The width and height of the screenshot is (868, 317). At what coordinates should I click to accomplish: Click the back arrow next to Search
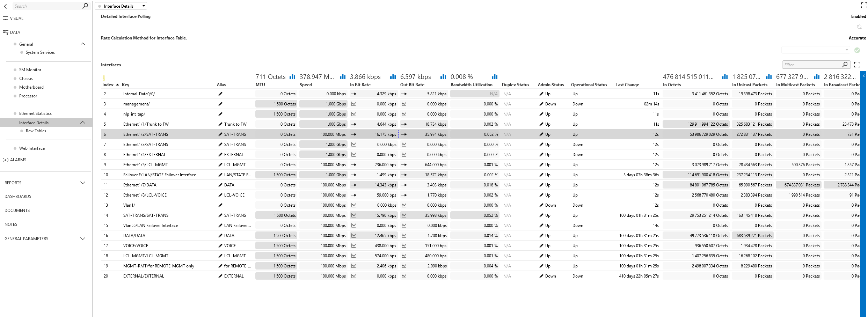click(x=5, y=6)
